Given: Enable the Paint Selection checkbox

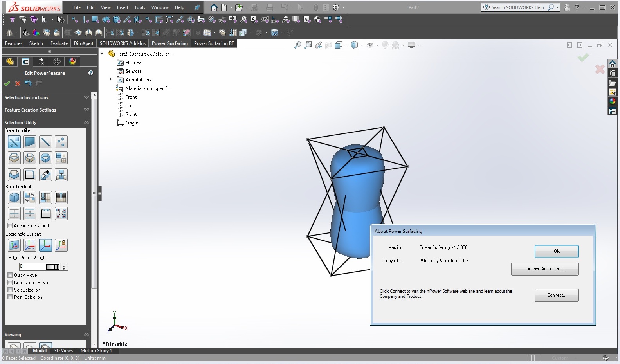Looking at the screenshot, I should 10,297.
